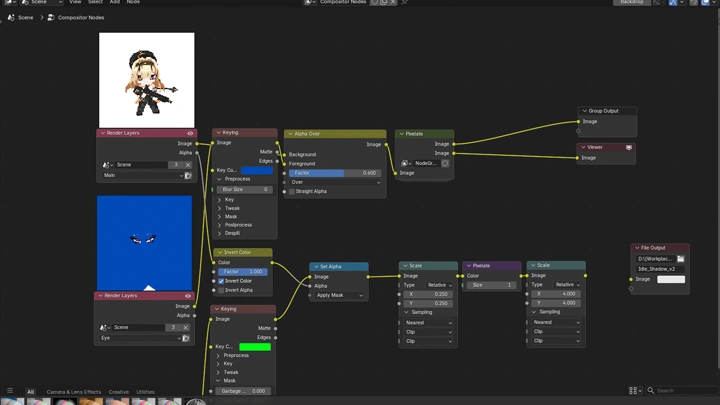Toggle preview icon on the Eye Render Layers node
Image resolution: width=720 pixels, height=405 pixels.
(x=188, y=296)
